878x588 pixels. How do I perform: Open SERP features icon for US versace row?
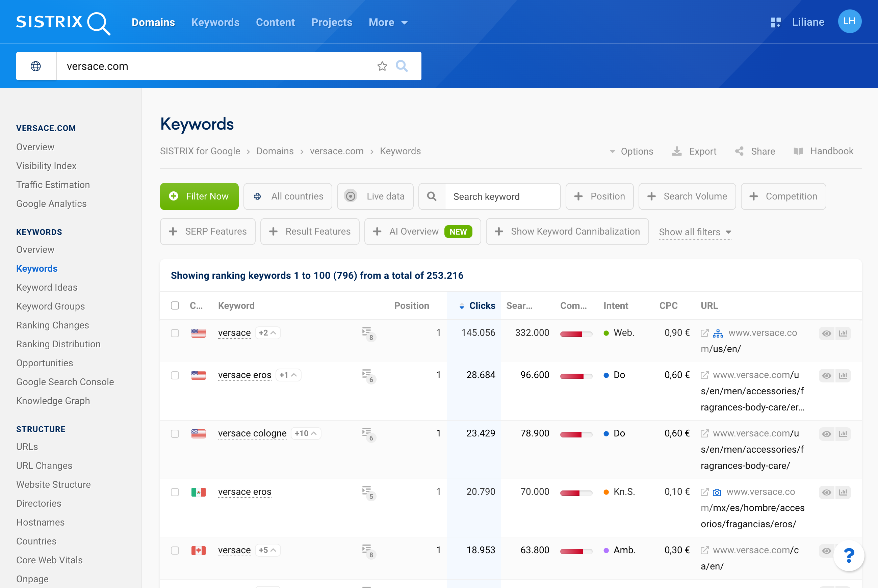click(x=369, y=333)
